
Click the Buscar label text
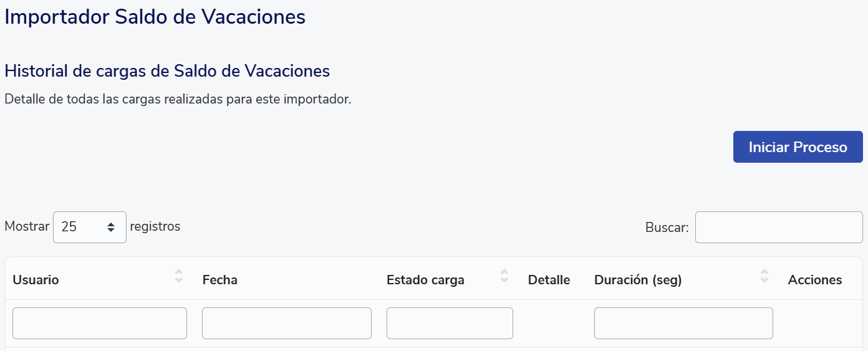point(667,228)
